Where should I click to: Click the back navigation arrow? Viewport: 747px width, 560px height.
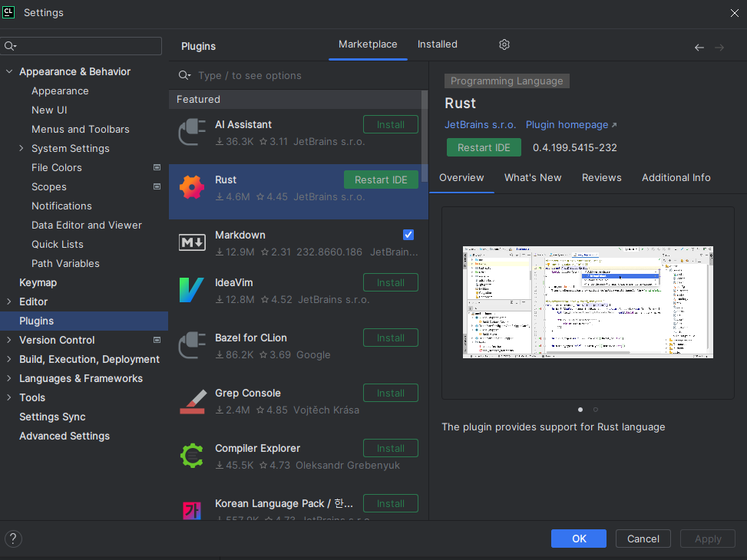pos(699,47)
